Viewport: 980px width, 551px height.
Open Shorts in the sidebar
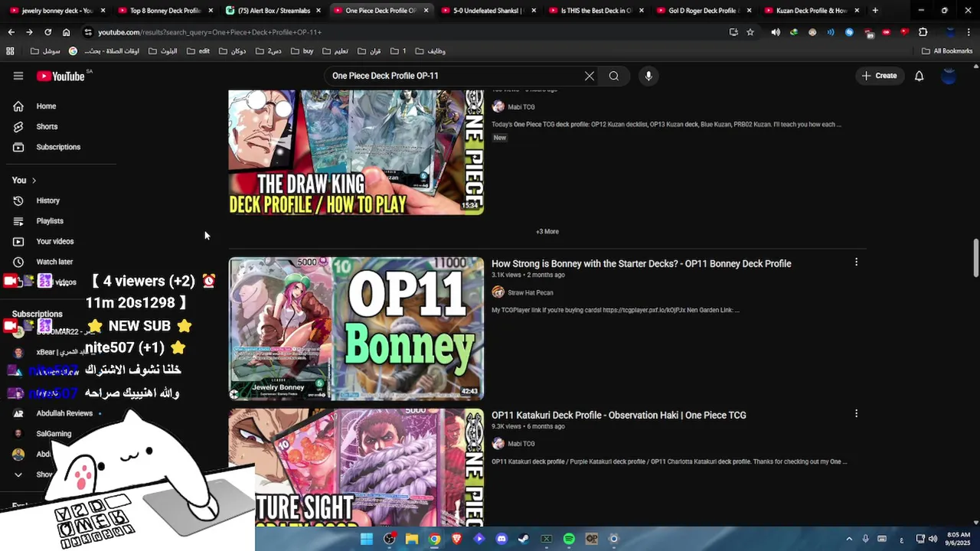tap(47, 126)
